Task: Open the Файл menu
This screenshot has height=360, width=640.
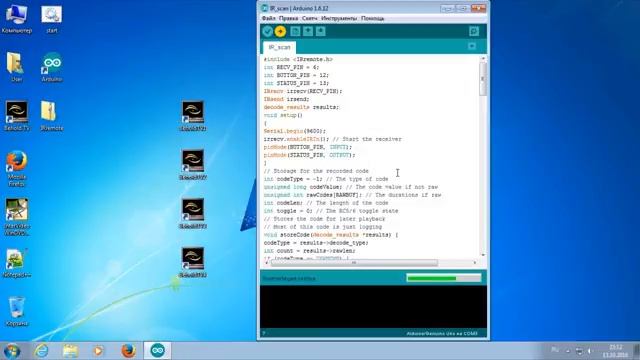Action: (x=268, y=18)
